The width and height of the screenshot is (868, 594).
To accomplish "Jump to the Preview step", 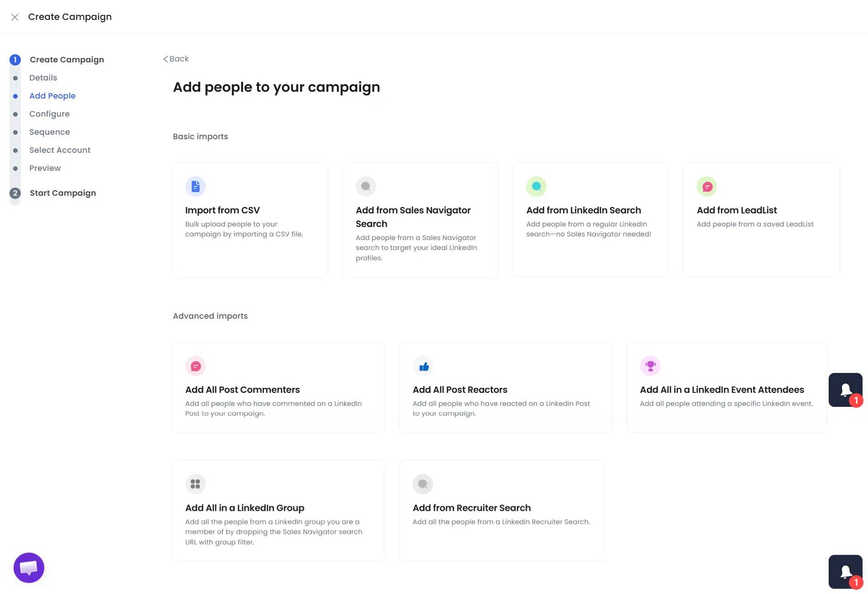I will pyautogui.click(x=45, y=168).
